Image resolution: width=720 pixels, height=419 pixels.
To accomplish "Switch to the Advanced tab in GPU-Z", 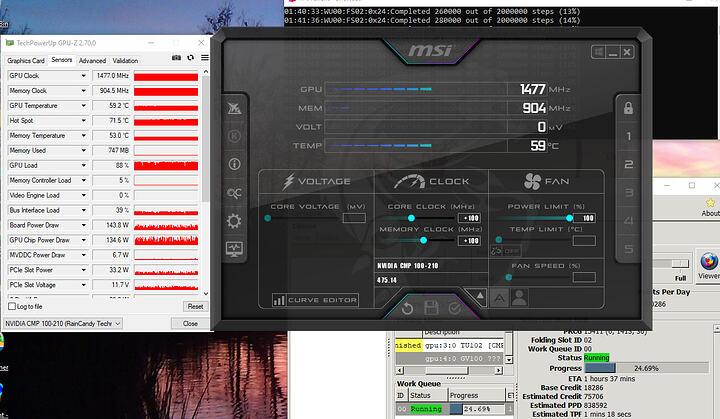I will tap(92, 61).
